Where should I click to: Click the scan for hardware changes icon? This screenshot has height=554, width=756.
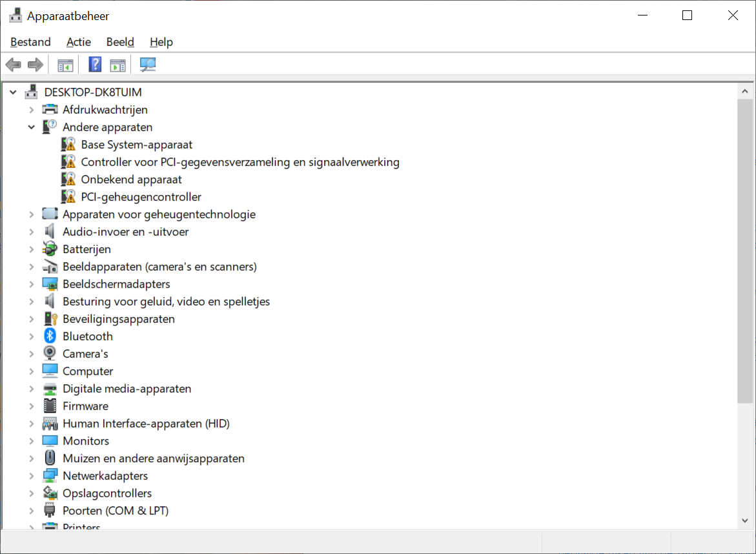(x=148, y=65)
